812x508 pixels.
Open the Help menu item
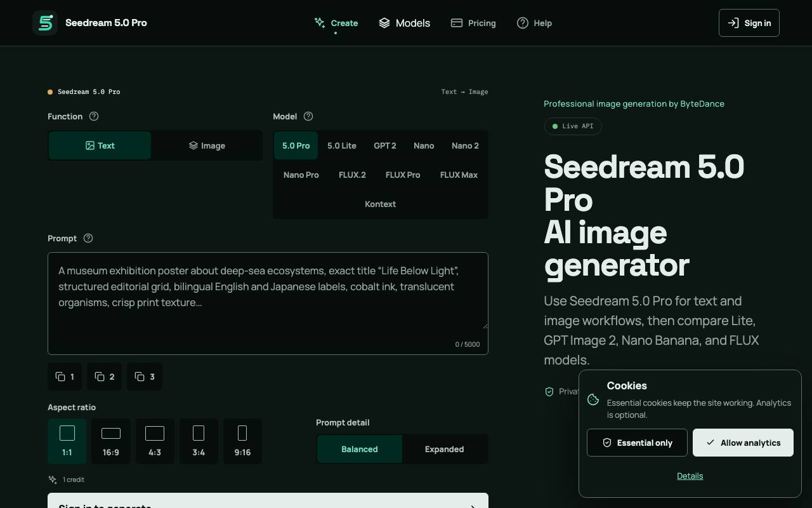[534, 23]
